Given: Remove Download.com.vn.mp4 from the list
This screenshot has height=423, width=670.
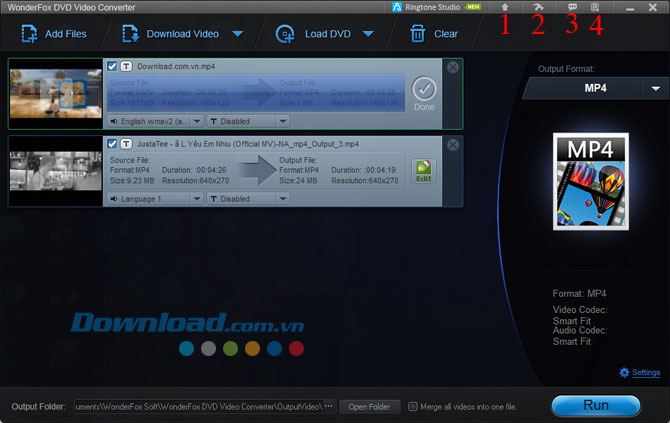Looking at the screenshot, I should [453, 67].
